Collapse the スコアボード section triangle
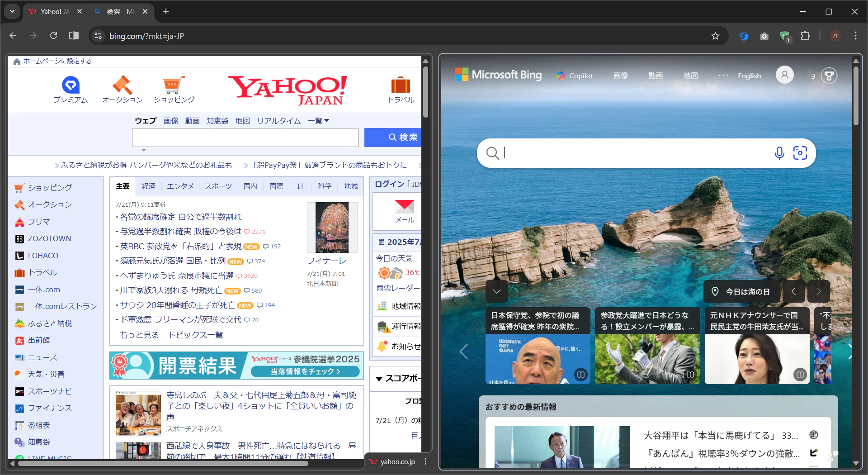The width and height of the screenshot is (868, 475). tap(379, 379)
